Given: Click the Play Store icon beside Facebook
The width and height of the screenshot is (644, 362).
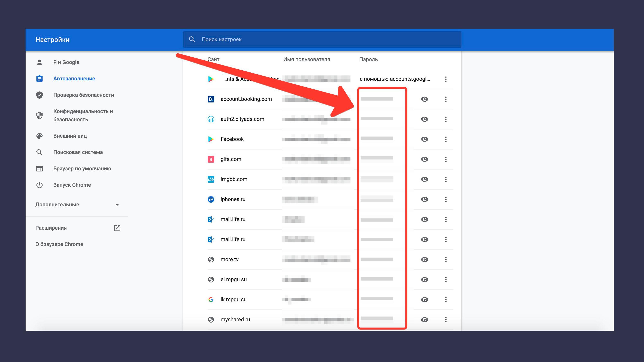Looking at the screenshot, I should tap(211, 139).
